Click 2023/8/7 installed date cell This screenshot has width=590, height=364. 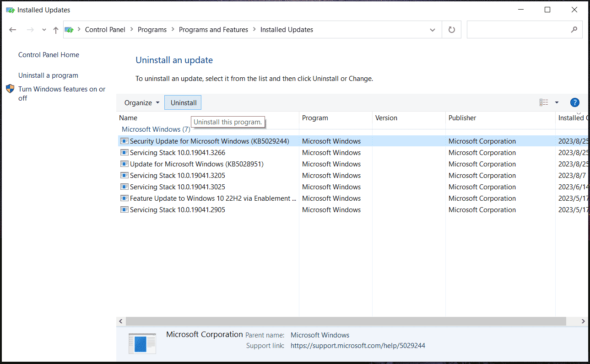click(x=572, y=176)
